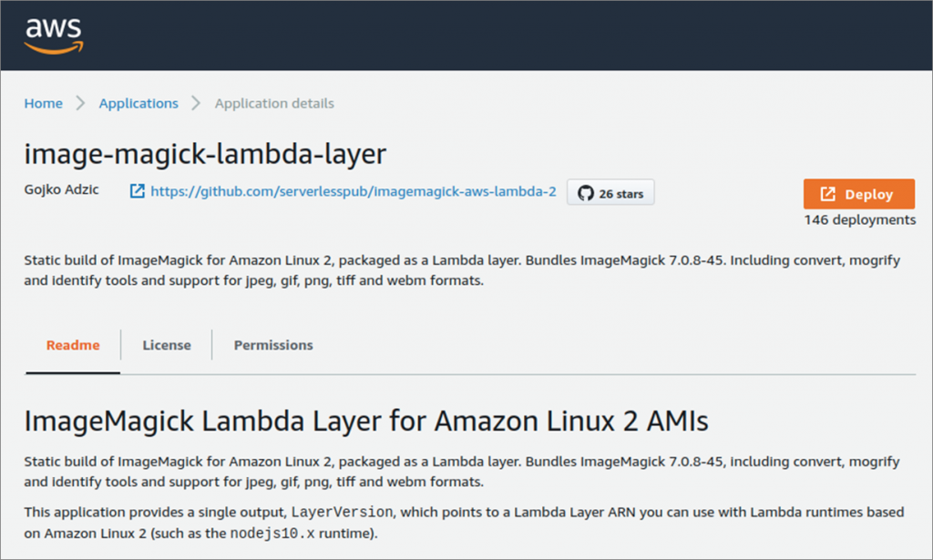Click the author name Gojko Adzic
Viewport: 933px width, 560px height.
[x=61, y=190]
